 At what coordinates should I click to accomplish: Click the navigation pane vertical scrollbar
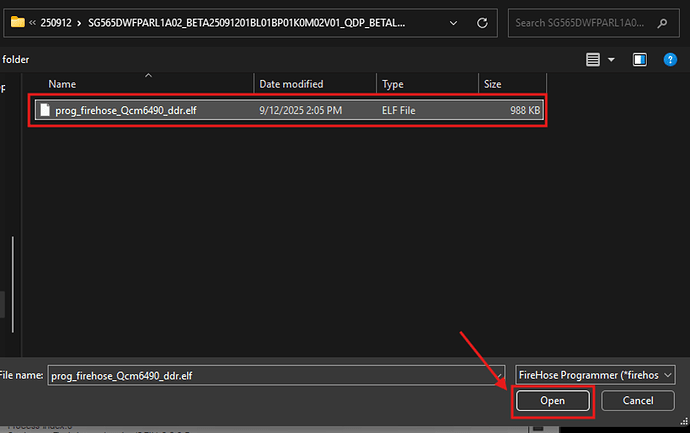click(x=13, y=284)
